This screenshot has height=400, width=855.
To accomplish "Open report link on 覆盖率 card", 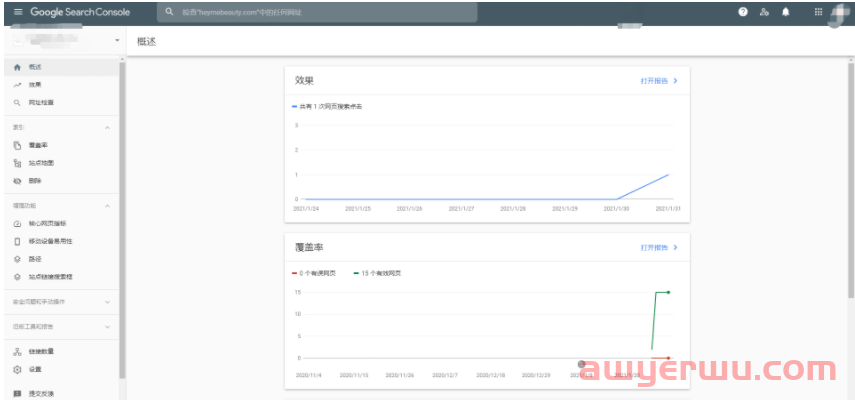I will tap(654, 247).
